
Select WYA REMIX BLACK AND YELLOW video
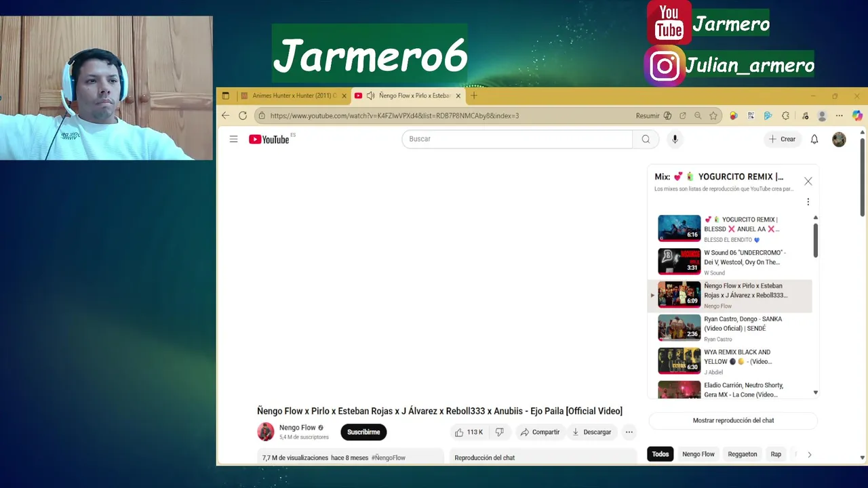pyautogui.click(x=730, y=362)
